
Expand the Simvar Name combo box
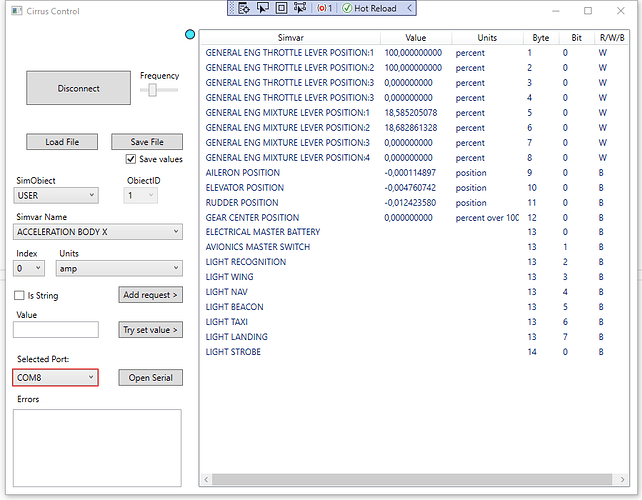click(x=98, y=231)
